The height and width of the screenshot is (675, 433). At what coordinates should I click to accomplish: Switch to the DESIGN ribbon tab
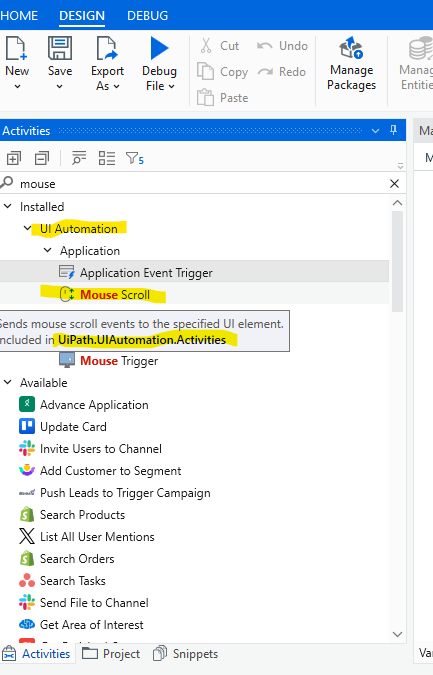pos(82,15)
